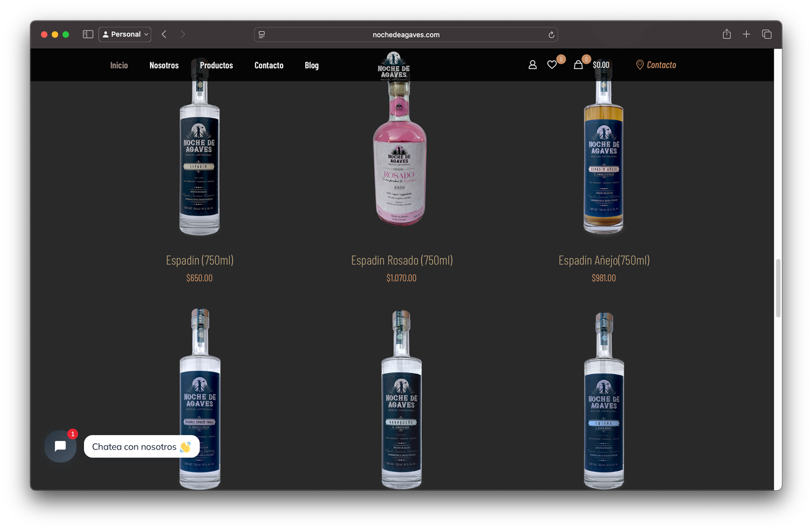
Task: Go back with the back arrow
Action: tap(164, 34)
